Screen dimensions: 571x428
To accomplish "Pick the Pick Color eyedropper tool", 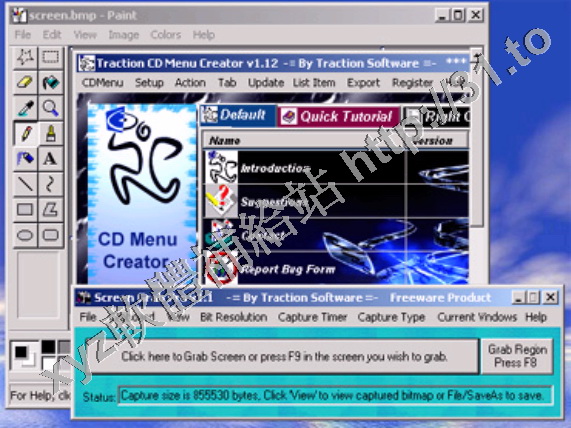I will pos(25,108).
